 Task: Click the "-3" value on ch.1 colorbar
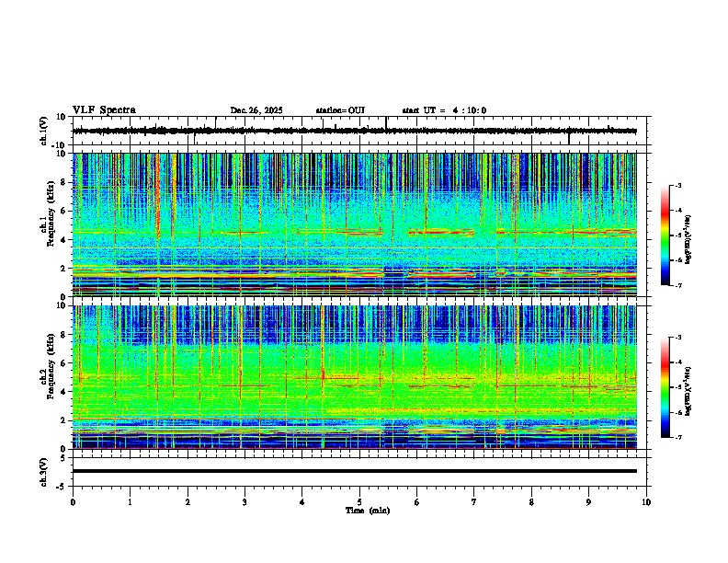click(677, 185)
